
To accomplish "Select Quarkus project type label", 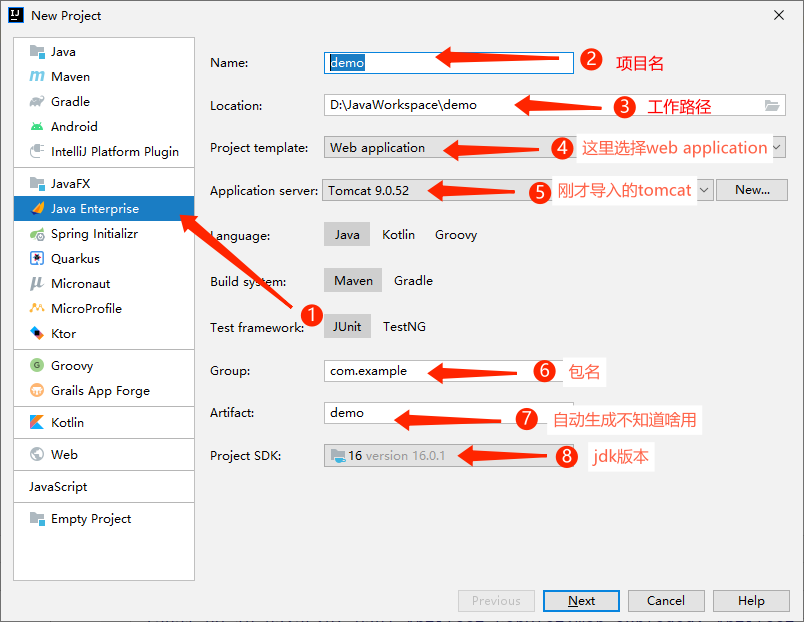I will click(75, 258).
